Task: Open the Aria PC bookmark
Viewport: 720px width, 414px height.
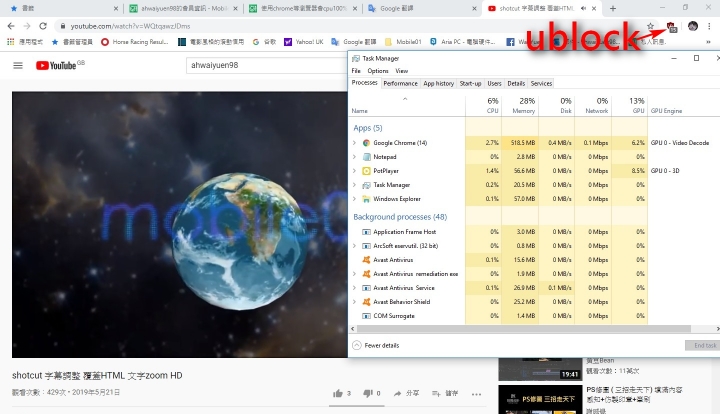Action: pos(462,42)
